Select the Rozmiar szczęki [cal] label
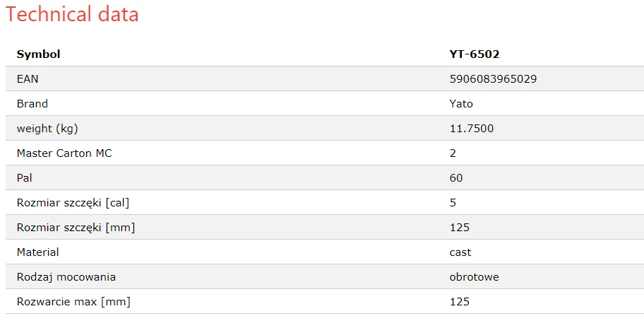The image size is (644, 328). 73,203
